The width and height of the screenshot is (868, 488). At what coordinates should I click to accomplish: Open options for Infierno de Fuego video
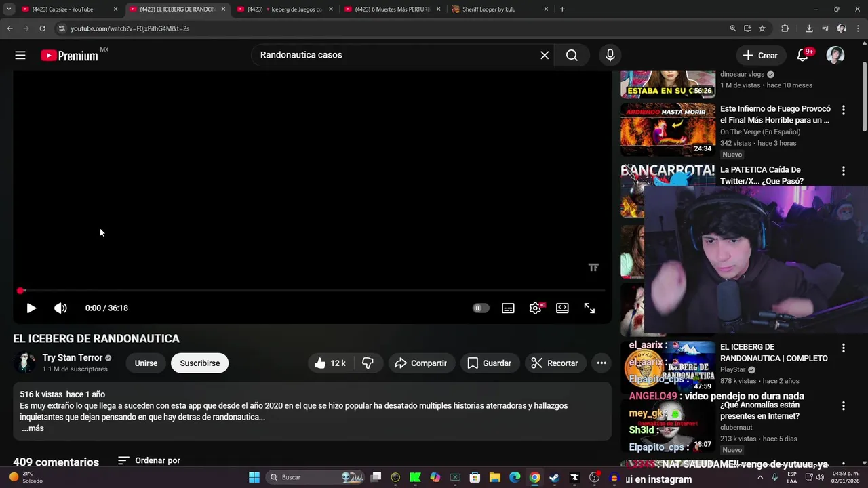coord(844,110)
